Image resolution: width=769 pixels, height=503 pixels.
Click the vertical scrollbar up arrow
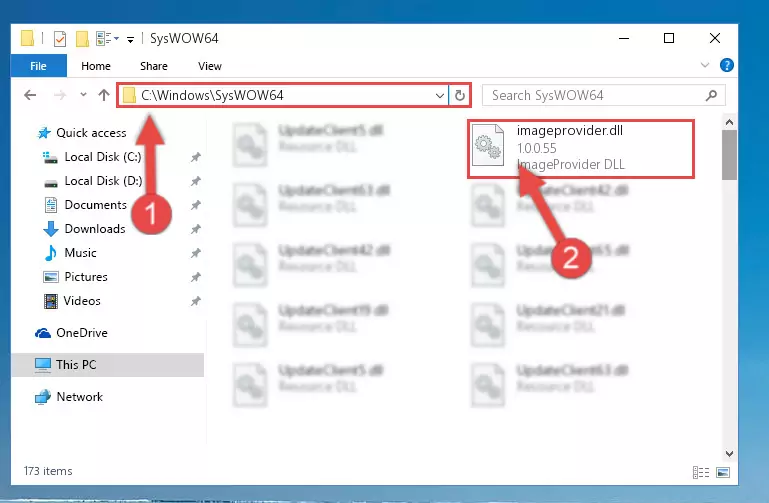point(729,122)
